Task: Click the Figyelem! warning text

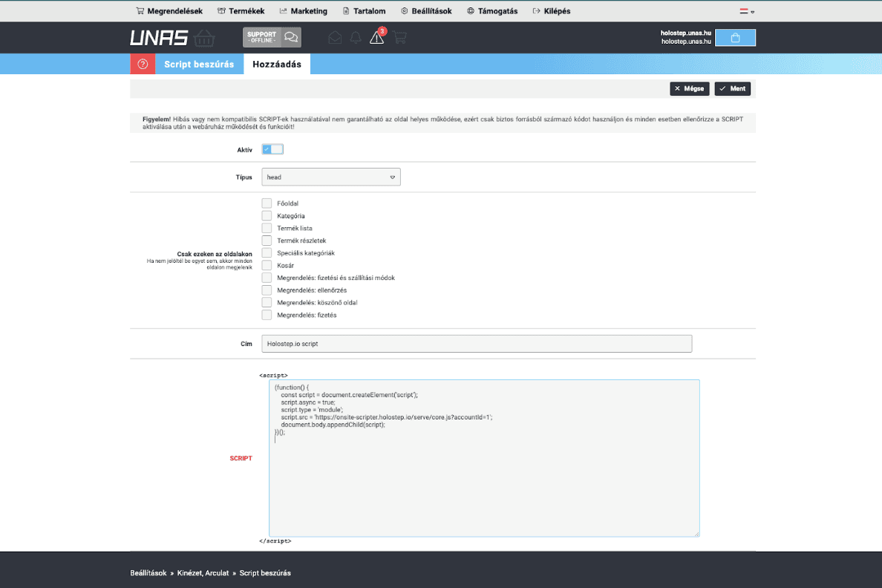Action: click(x=157, y=120)
